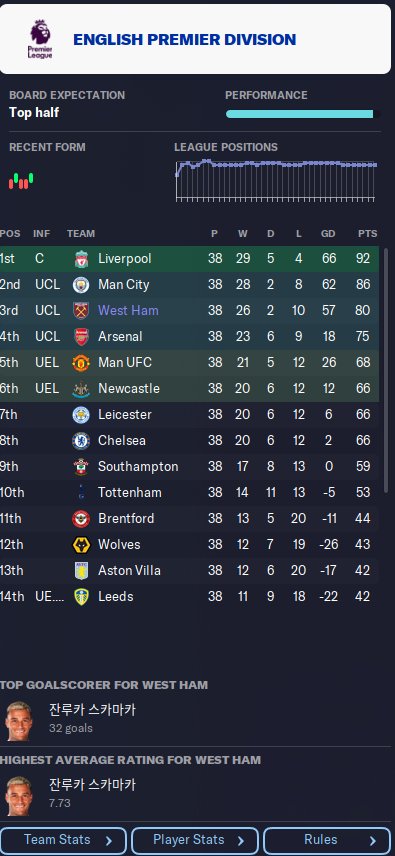Click the Newcastle club crest
395x856 pixels.
pos(81,389)
